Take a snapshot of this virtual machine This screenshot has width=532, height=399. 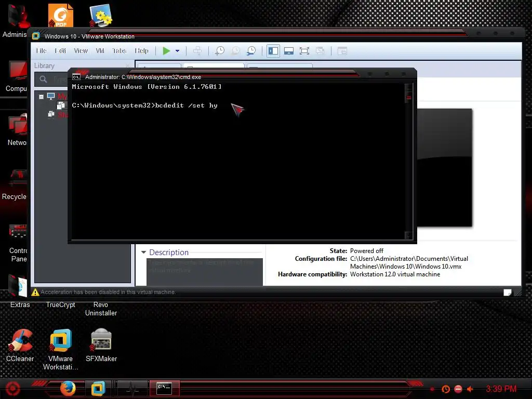pyautogui.click(x=220, y=51)
